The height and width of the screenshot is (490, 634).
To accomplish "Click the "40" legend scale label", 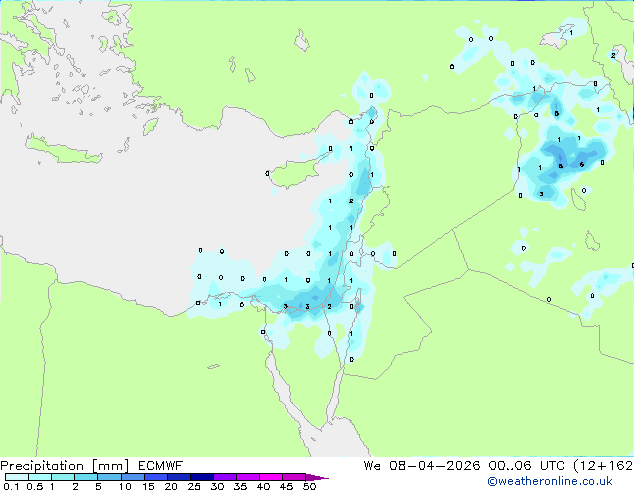I will tap(263, 486).
